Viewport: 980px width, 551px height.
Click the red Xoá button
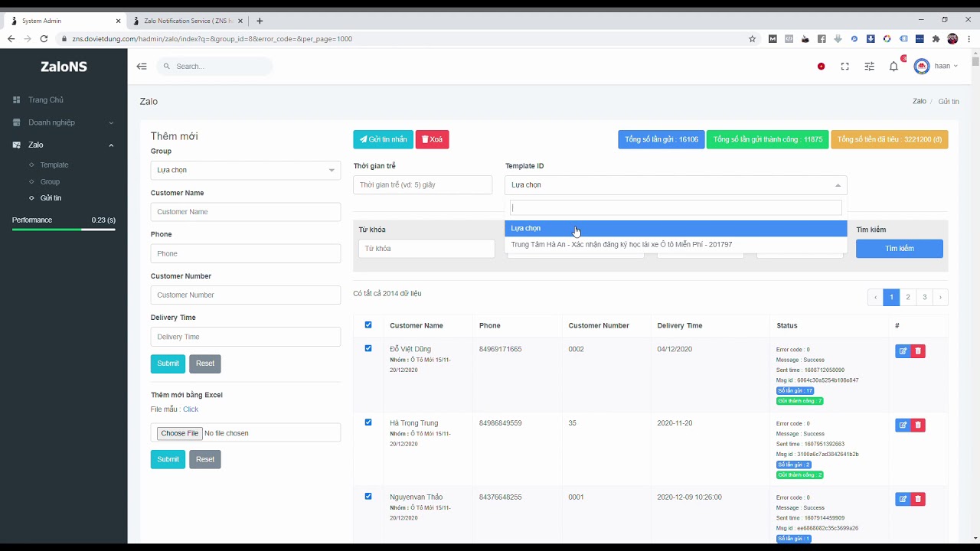[x=432, y=139]
